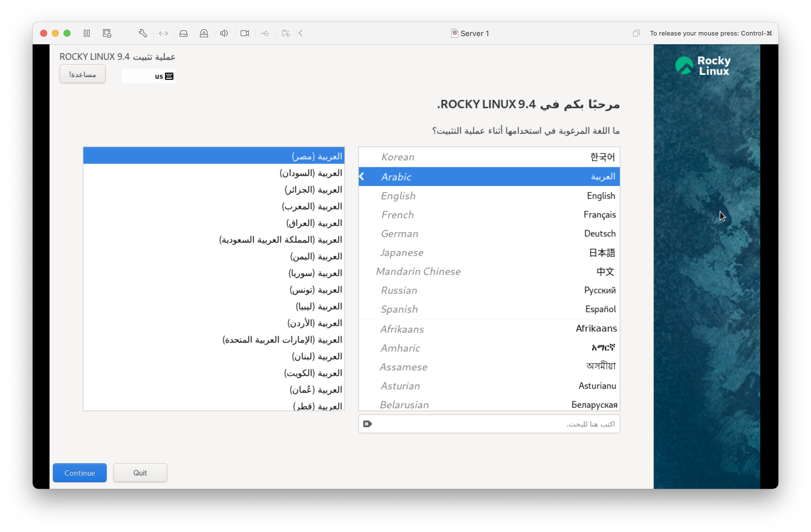The height and width of the screenshot is (532, 811).
Task: Select French in the language list
Action: coord(489,215)
